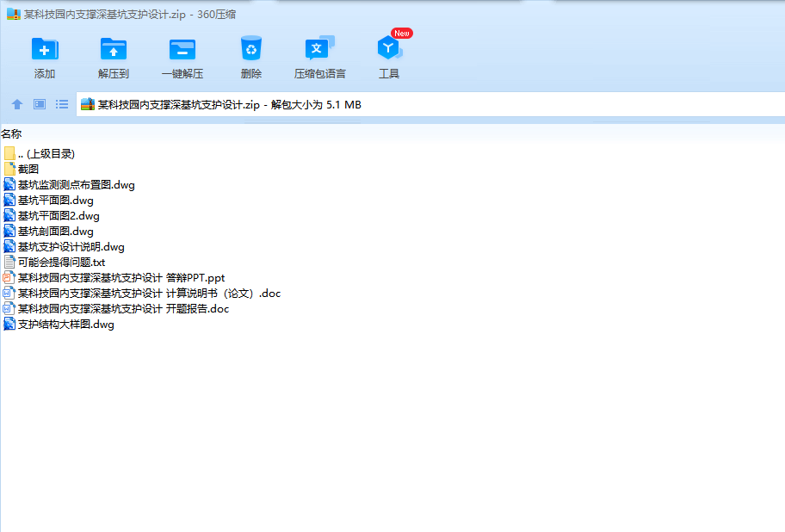Click the 360压缩 app icon in the title bar
The image size is (785, 532).
point(14,14)
